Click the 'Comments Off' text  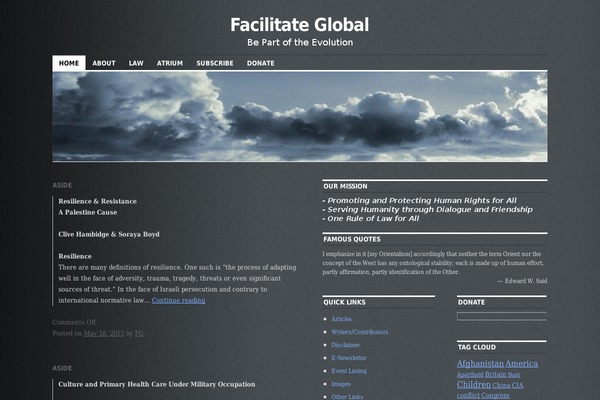point(74,322)
